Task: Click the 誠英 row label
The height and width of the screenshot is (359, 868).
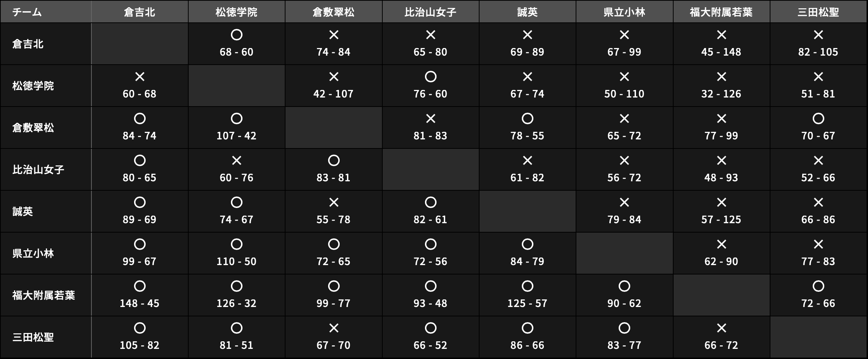Action: (22, 212)
